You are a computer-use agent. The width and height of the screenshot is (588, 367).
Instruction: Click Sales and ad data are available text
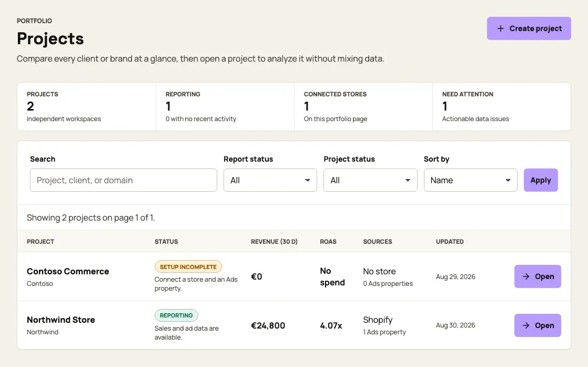[x=186, y=332]
